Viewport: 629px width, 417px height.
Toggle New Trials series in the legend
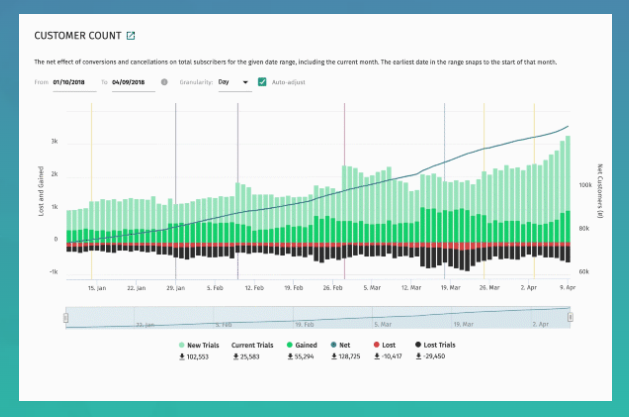pos(199,345)
